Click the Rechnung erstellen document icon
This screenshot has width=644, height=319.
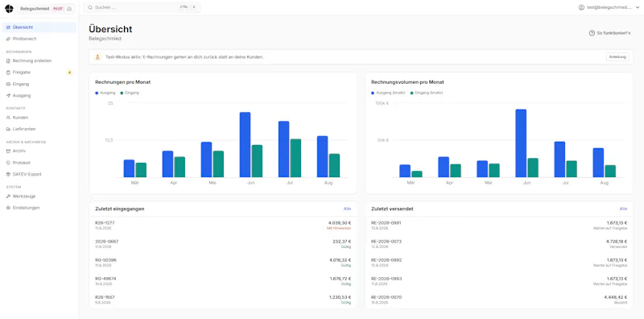coord(9,61)
